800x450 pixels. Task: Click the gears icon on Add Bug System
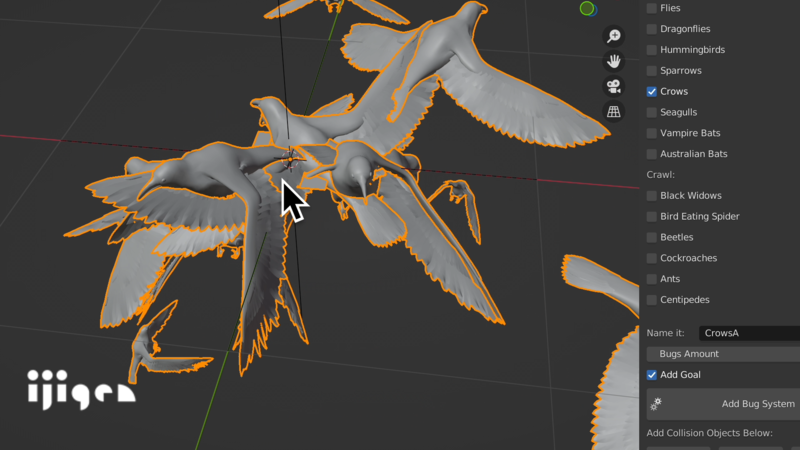tap(656, 404)
